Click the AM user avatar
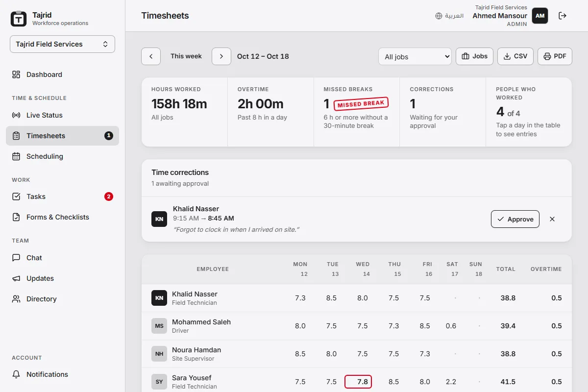Screen dimensions: 588x392 540,16
